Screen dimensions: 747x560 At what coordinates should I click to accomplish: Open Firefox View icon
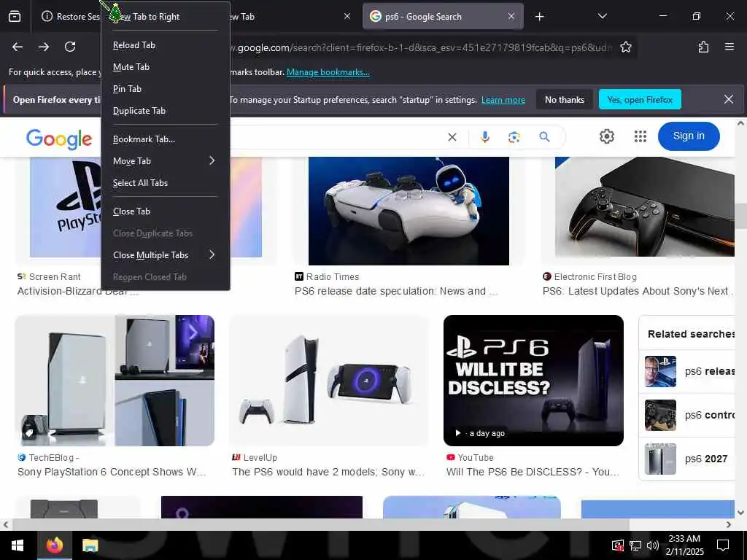pos(15,17)
